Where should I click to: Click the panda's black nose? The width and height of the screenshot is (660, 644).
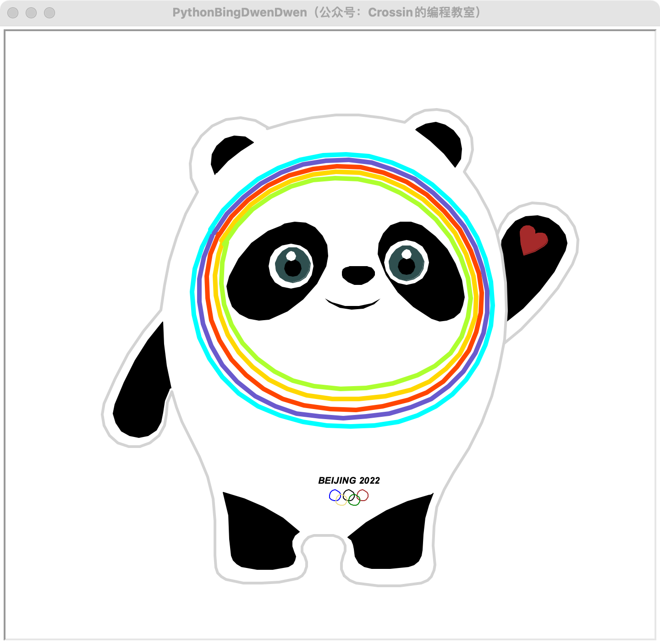point(358,275)
